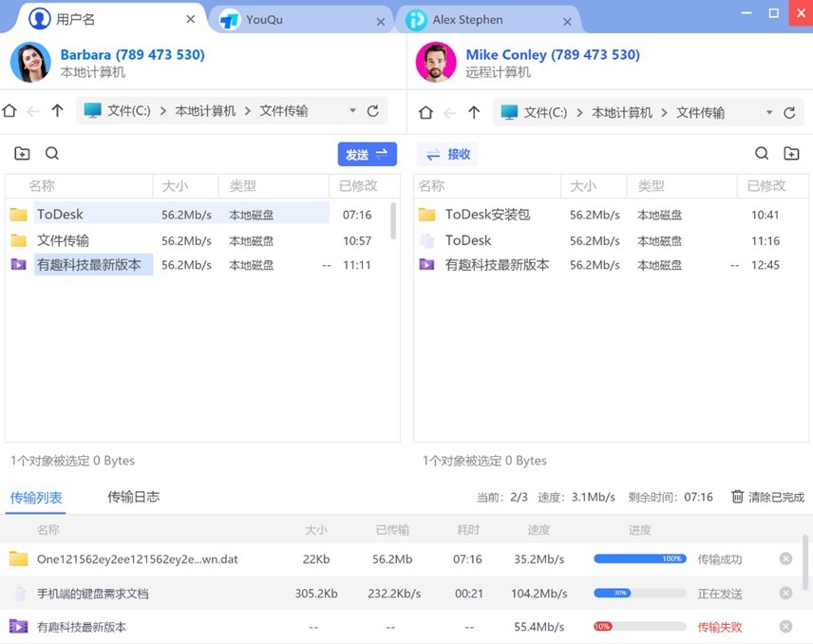
Task: Remove the One121562ey2ee transfer row
Action: (785, 559)
